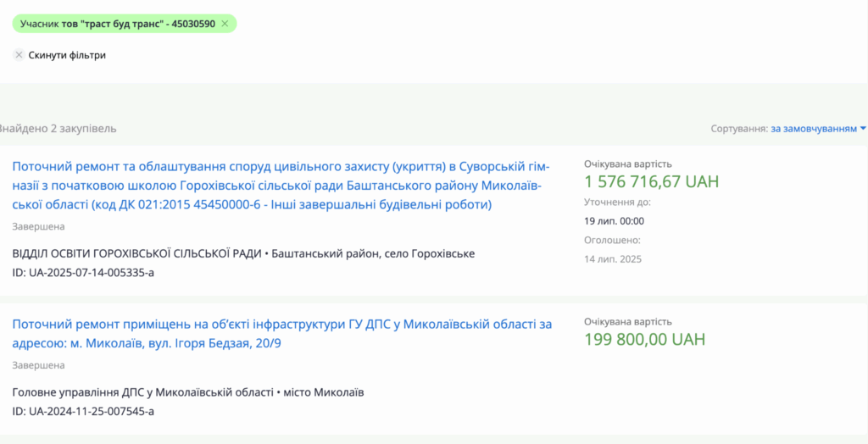This screenshot has width=868, height=444.
Task: Click the 19 лип. 00:00 clarification deadline
Action: pyautogui.click(x=614, y=221)
